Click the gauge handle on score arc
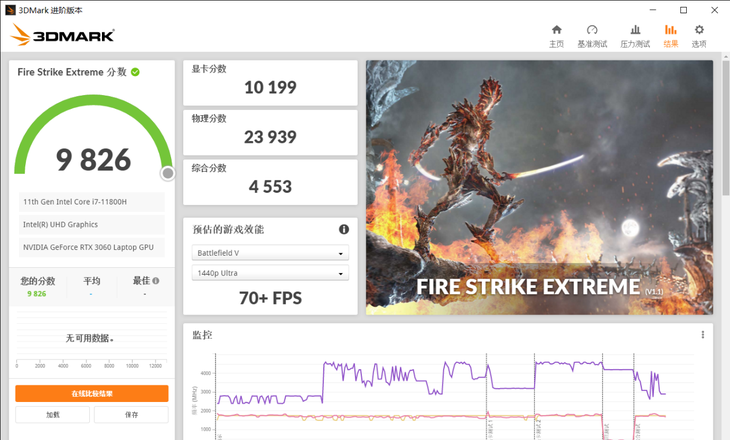The width and height of the screenshot is (730, 440). click(x=168, y=174)
